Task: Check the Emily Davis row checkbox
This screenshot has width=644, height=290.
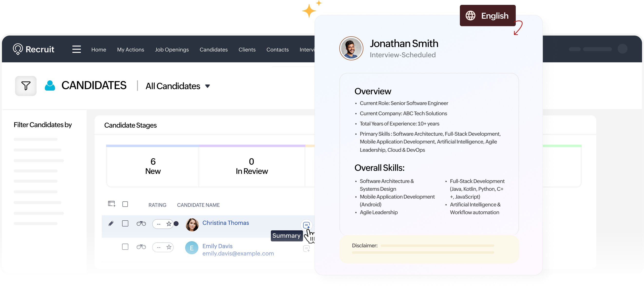Action: [125, 246]
